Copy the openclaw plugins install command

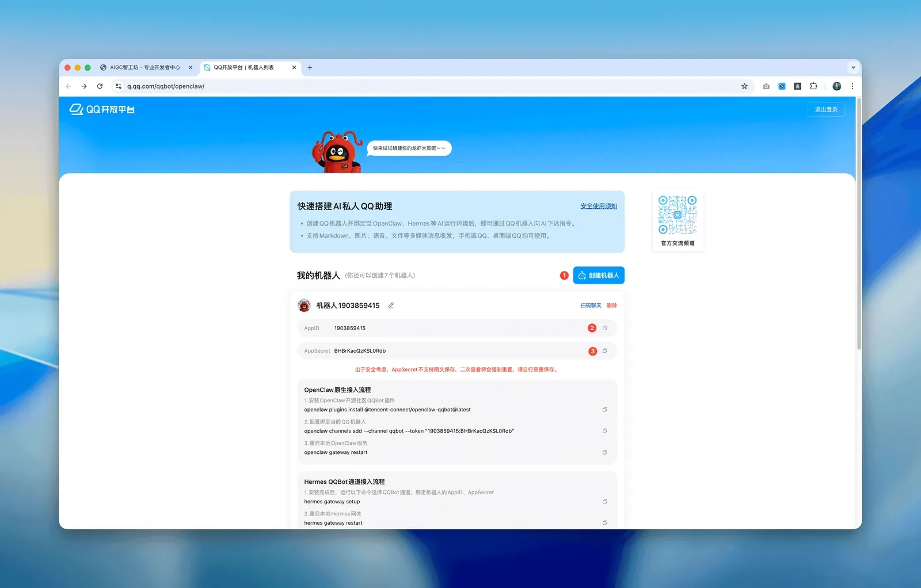click(x=605, y=410)
